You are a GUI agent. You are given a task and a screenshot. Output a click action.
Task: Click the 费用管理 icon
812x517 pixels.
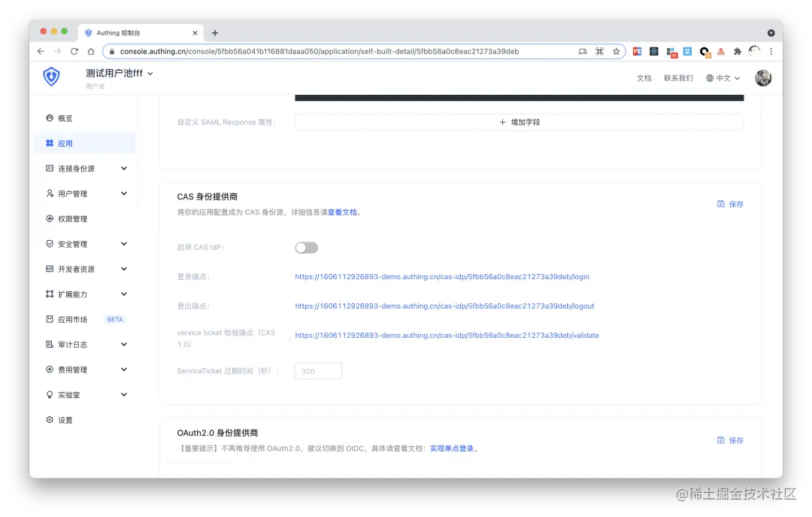click(50, 370)
